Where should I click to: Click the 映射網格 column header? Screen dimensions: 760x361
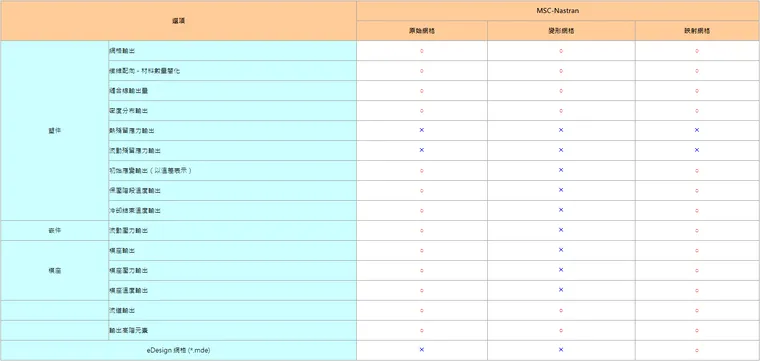tap(697, 31)
